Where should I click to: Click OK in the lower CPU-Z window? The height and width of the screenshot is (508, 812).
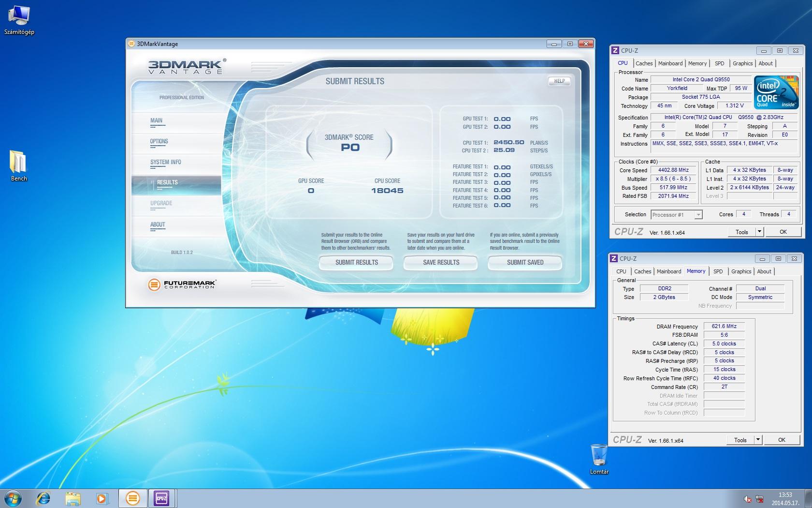coord(782,440)
